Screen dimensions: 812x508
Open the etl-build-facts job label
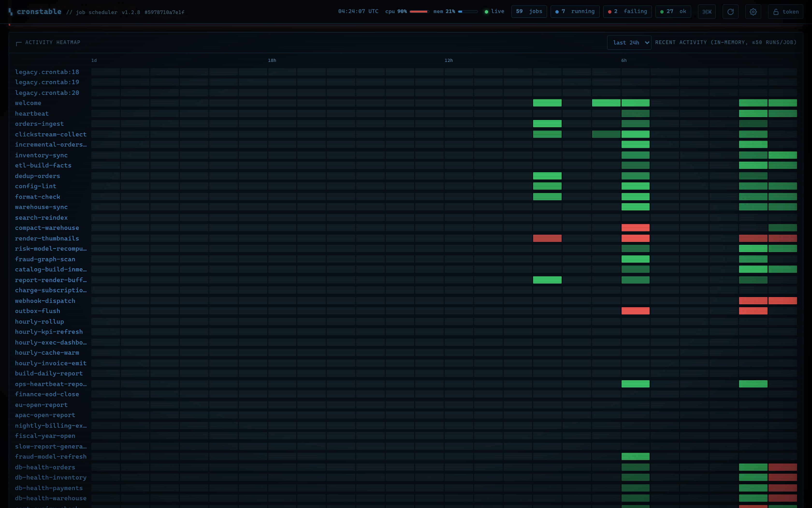point(43,165)
